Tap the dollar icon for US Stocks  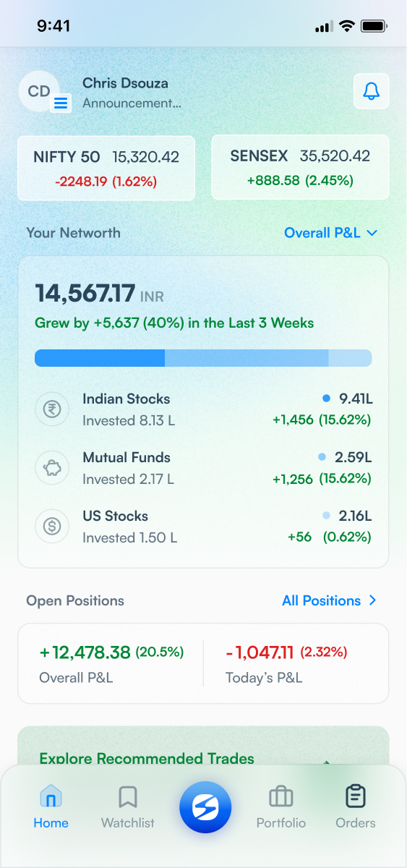tap(52, 527)
